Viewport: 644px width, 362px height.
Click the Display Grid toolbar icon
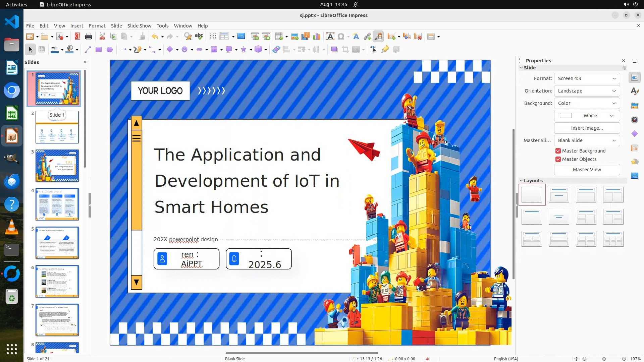(213, 37)
